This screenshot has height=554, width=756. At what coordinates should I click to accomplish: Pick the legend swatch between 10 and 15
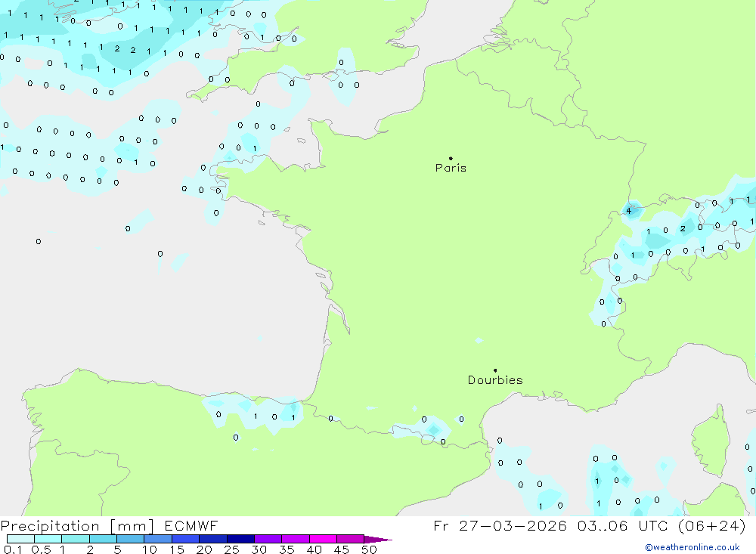pyautogui.click(x=158, y=539)
